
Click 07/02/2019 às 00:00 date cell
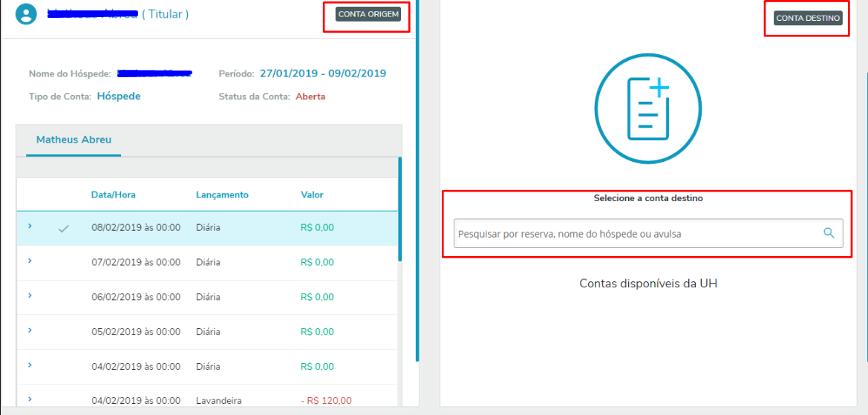[136, 262]
